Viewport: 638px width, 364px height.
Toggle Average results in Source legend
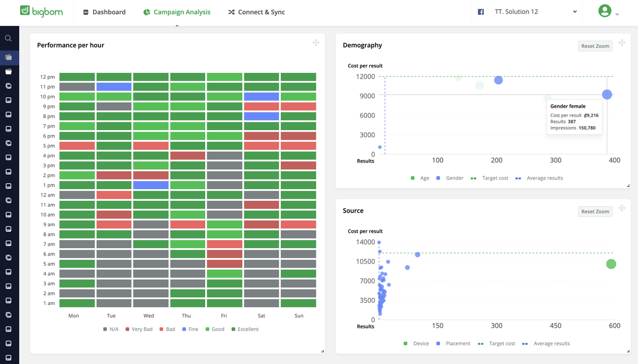click(546, 344)
